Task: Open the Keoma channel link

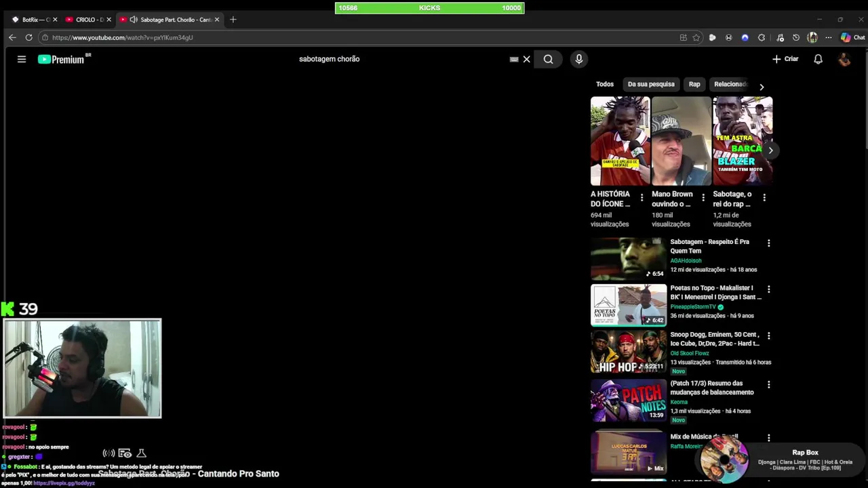Action: coord(679,402)
